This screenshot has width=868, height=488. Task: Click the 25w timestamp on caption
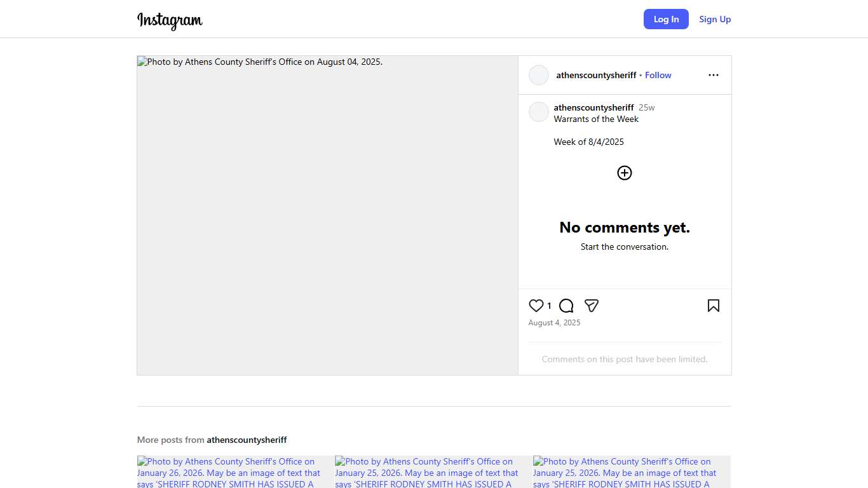646,107
